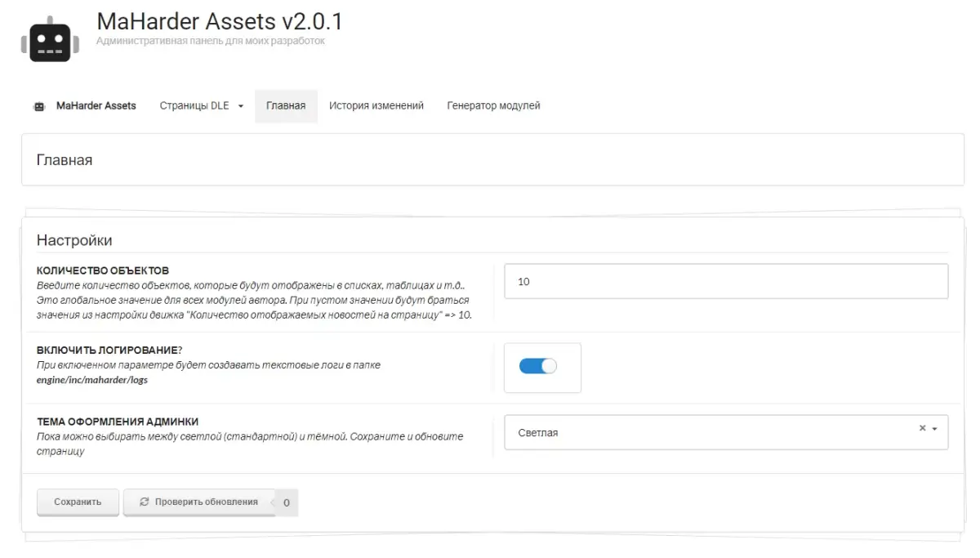The height and width of the screenshot is (558, 980).
Task: Expand the theme selector showing Светлая
Action: [710, 433]
